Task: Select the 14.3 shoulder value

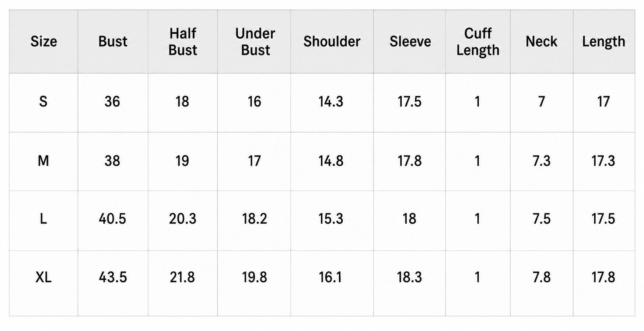Action: pyautogui.click(x=331, y=102)
